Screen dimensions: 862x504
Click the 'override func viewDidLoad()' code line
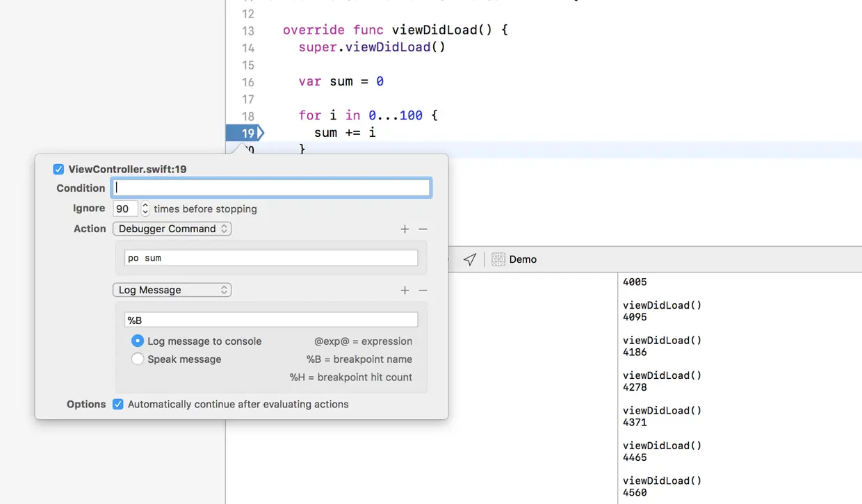coord(396,30)
